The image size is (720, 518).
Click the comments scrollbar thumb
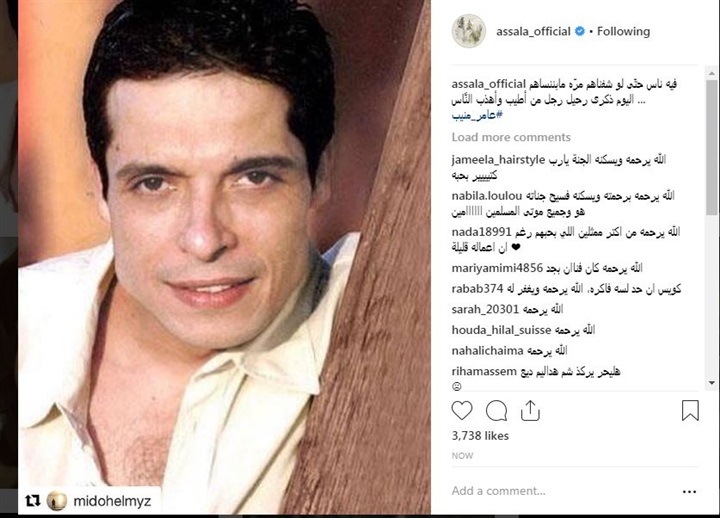pos(712,146)
